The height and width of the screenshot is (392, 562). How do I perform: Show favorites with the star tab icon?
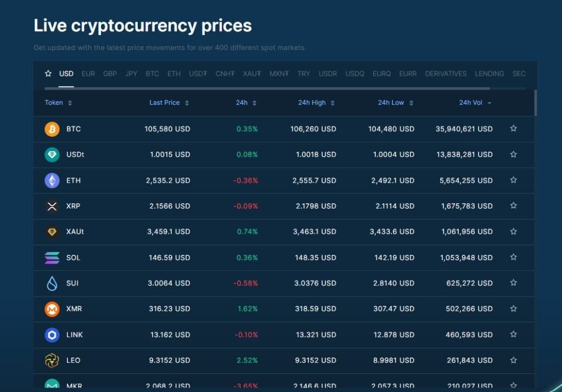pyautogui.click(x=48, y=74)
